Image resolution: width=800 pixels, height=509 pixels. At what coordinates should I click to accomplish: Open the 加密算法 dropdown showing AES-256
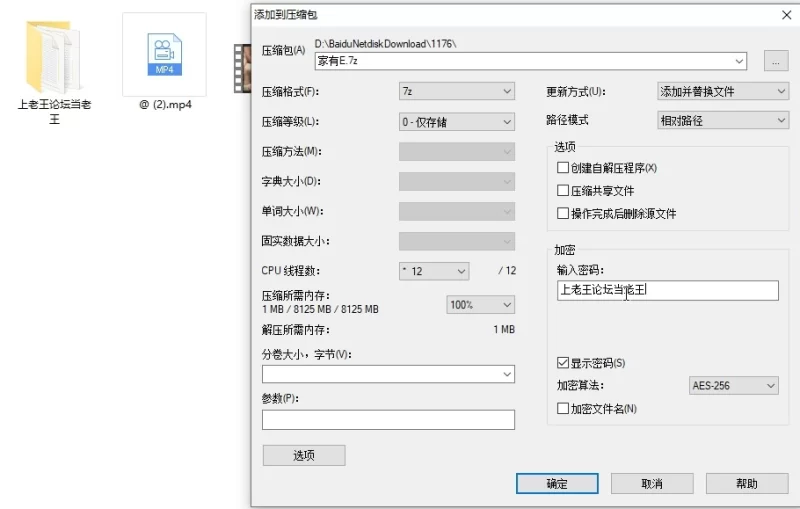pos(734,386)
